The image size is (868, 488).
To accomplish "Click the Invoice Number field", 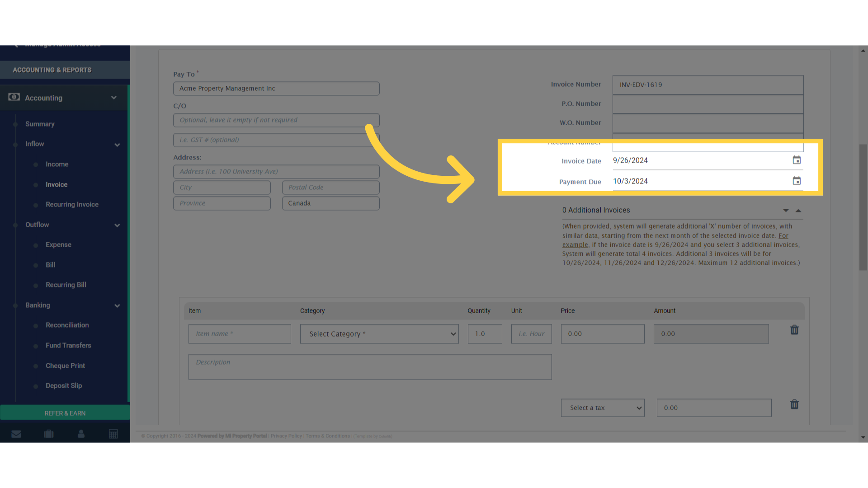I will pyautogui.click(x=708, y=85).
